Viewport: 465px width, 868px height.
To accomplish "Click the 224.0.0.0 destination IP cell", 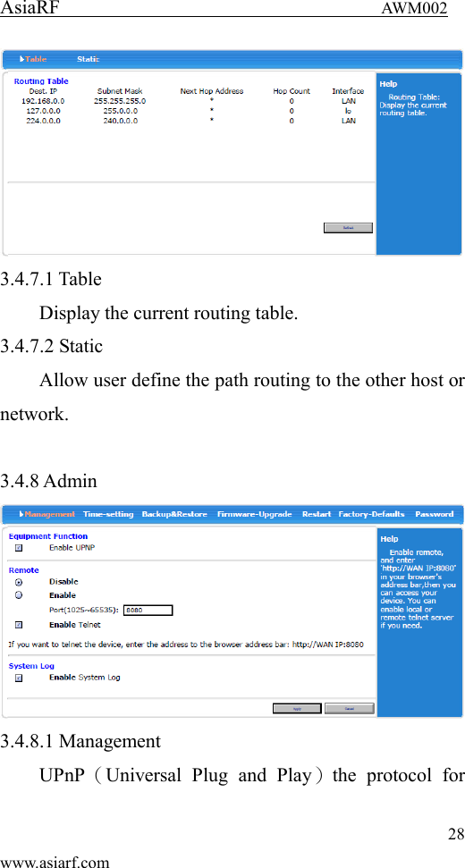I will (x=43, y=120).
